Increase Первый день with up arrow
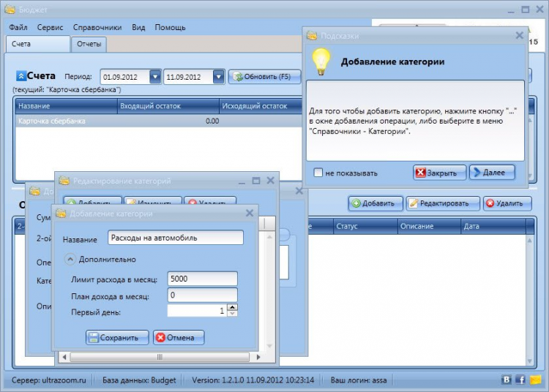The image size is (549, 392). tap(233, 307)
